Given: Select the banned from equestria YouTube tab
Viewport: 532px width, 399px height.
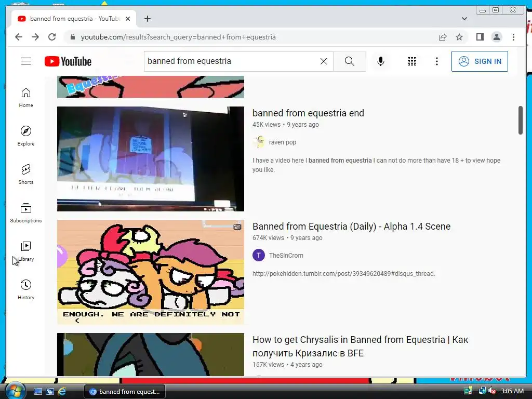Looking at the screenshot, I should (74, 19).
